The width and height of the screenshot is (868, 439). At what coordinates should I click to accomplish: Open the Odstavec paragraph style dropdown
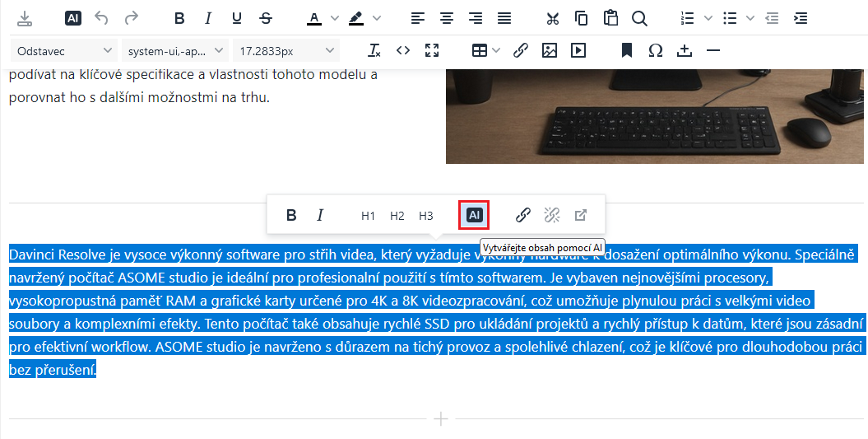pos(64,51)
